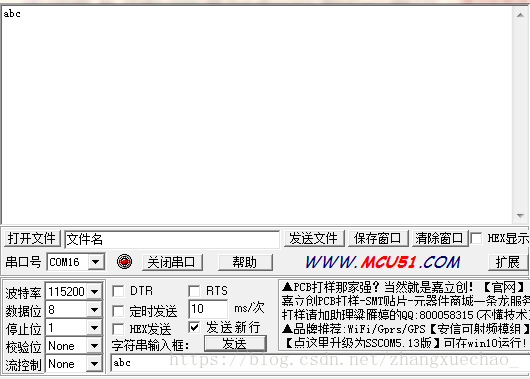The image size is (530, 379).
Task: Uncheck the 发送新行 checkbox
Action: [194, 327]
